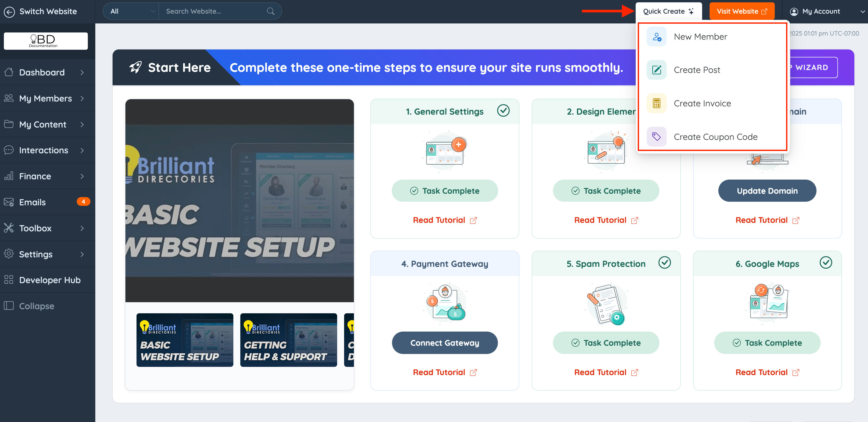Click the Spam Protection Task Complete button

606,342
